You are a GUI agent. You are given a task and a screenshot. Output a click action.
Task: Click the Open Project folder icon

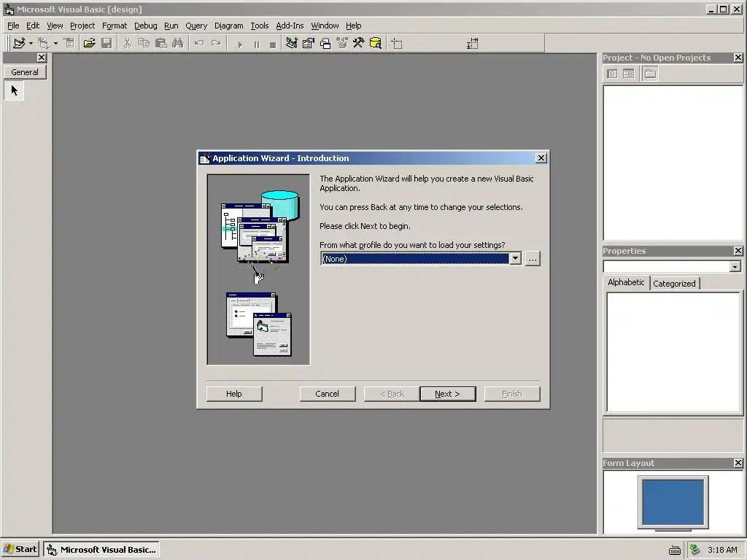(x=89, y=43)
